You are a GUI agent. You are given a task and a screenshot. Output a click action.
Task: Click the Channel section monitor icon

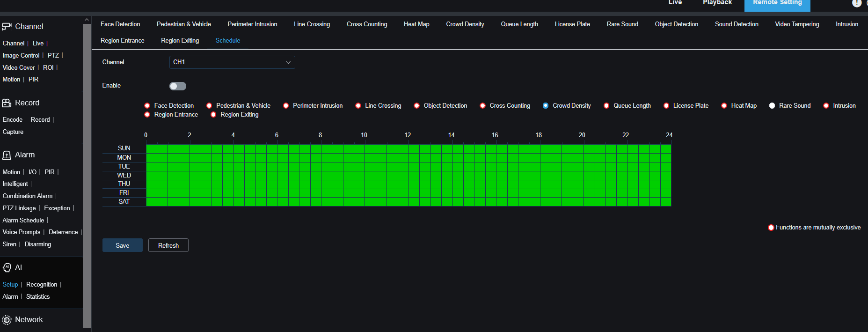(7, 27)
